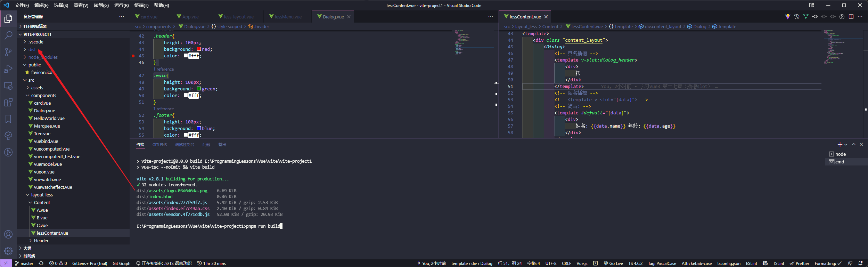
Task: Click the feedback icon in the status bar
Action: pyautogui.click(x=850, y=263)
